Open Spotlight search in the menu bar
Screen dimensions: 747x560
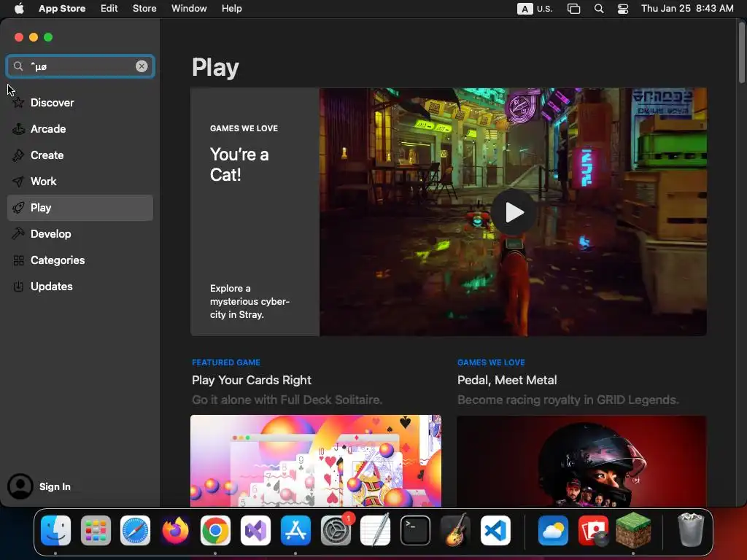point(599,9)
